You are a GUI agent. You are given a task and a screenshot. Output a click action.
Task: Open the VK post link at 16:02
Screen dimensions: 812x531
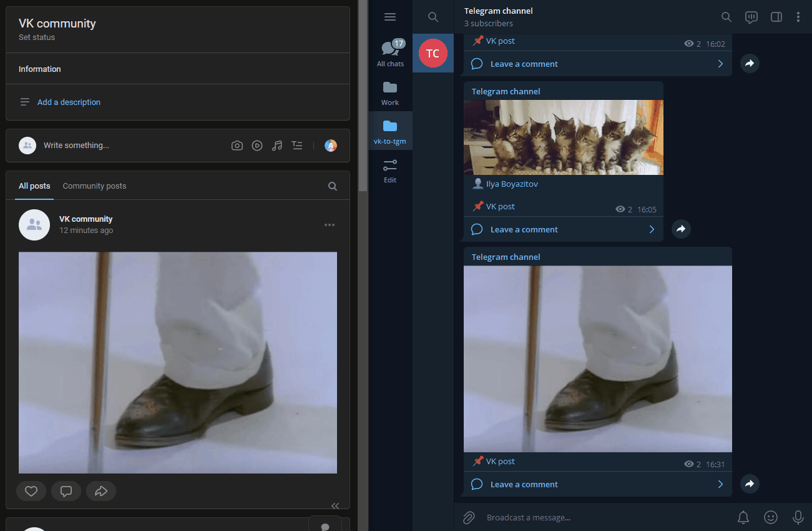[x=501, y=41]
